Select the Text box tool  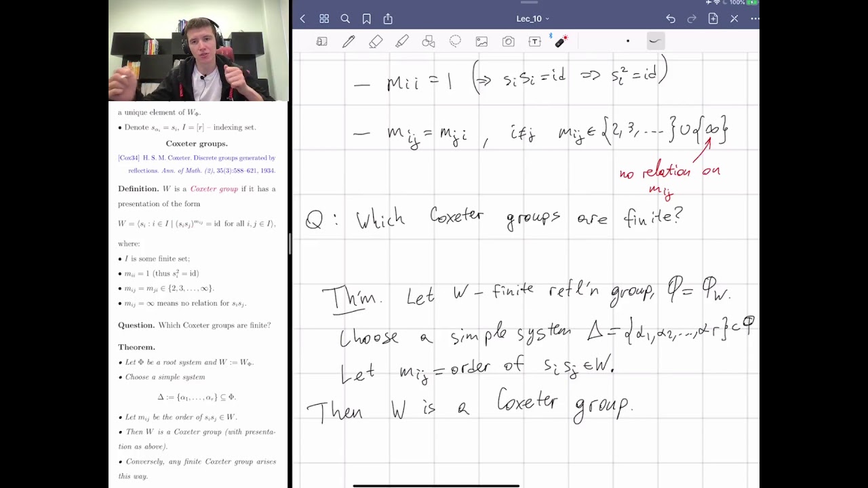(x=534, y=42)
